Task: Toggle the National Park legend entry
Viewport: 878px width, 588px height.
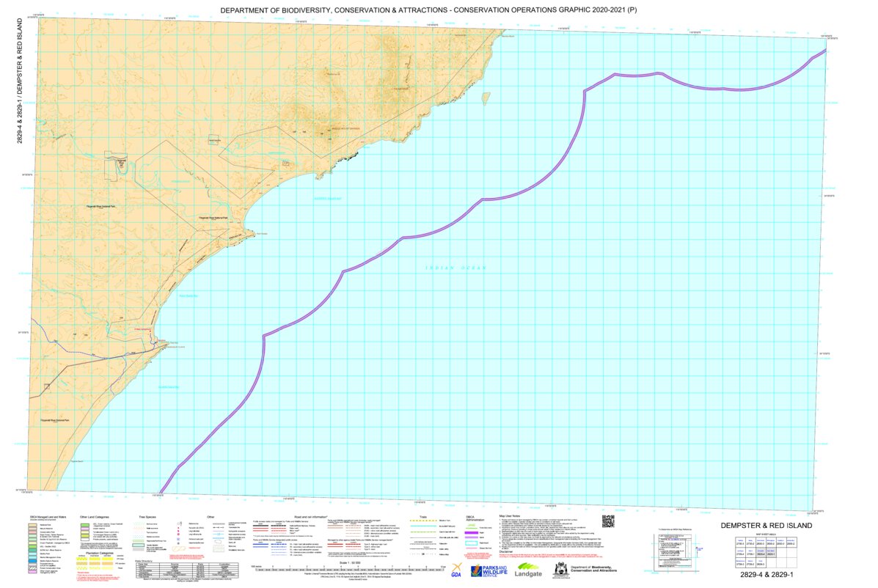Action: 32,525
